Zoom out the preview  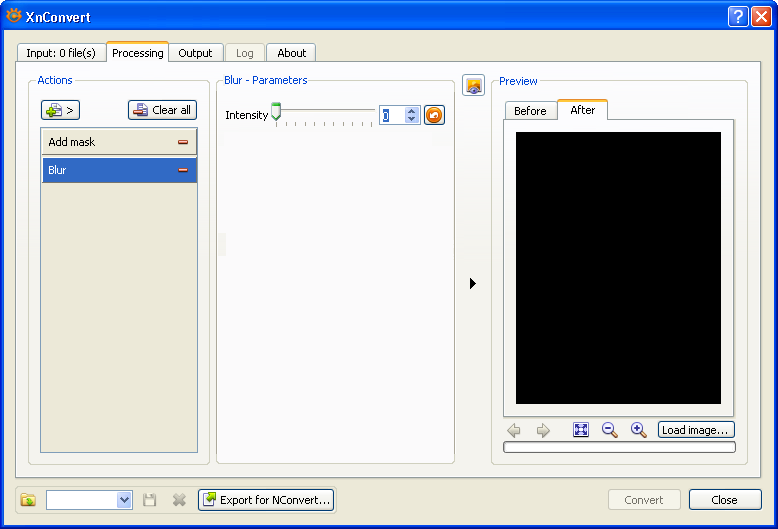coord(609,430)
